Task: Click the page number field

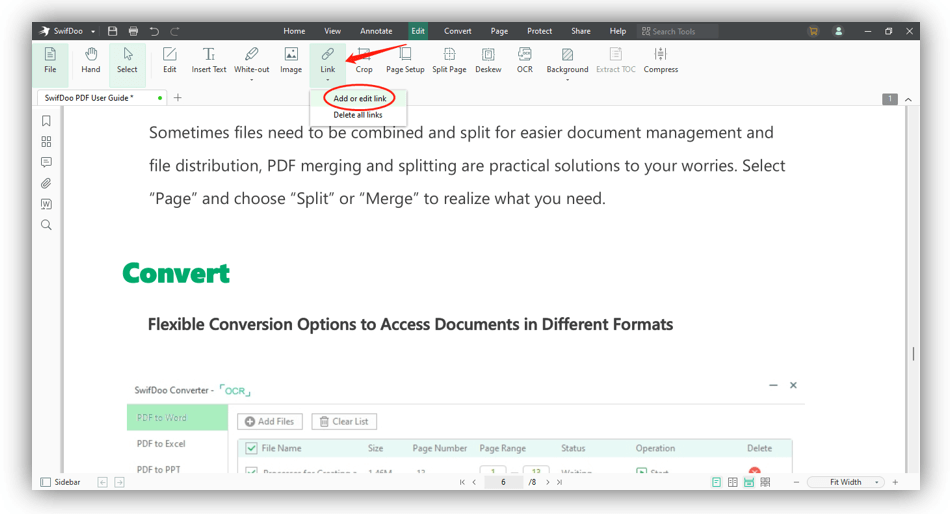Action: click(x=503, y=482)
